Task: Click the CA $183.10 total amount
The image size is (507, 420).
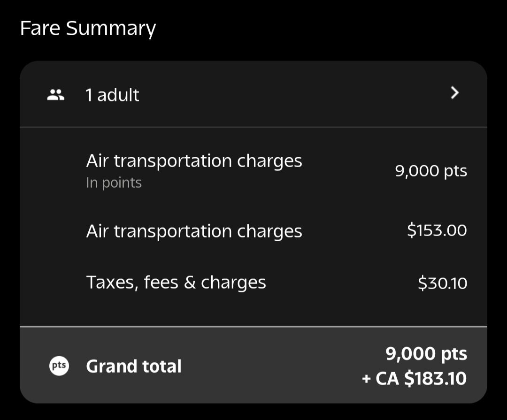Action: 421,378
